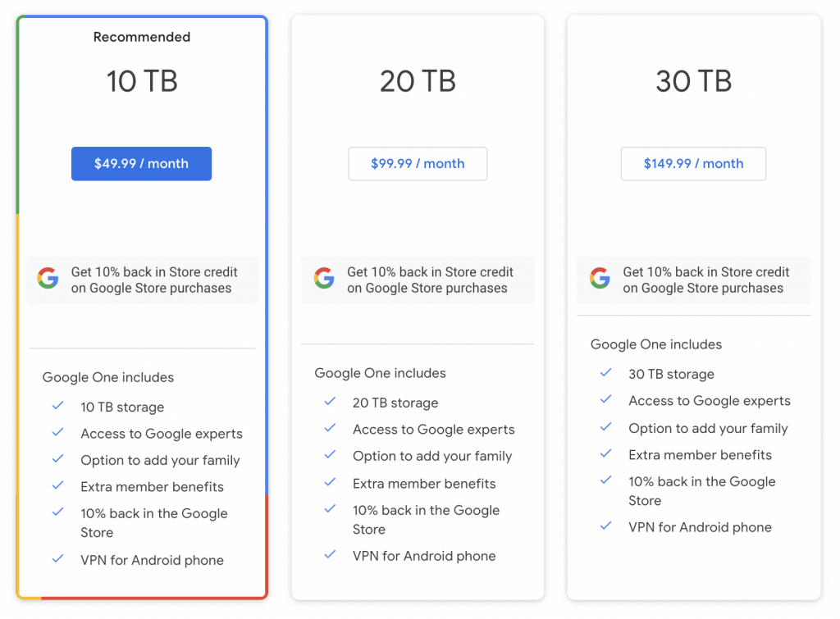Click the checkmark beside 30 TB storage
The height and width of the screenshot is (619, 840).
tap(605, 374)
